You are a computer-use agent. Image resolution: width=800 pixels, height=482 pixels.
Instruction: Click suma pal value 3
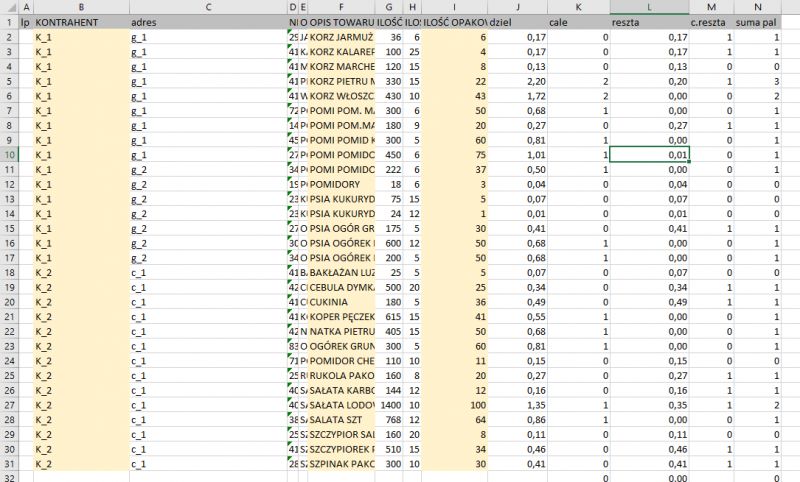click(758, 81)
